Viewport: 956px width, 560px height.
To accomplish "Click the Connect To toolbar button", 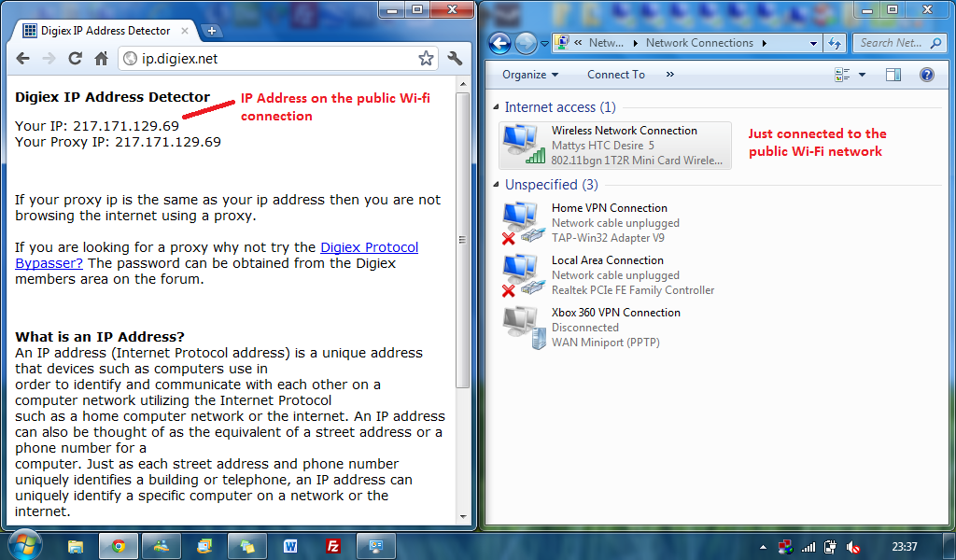I will (616, 75).
